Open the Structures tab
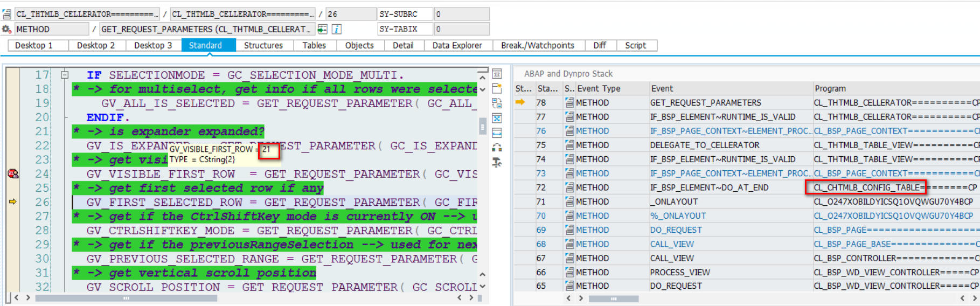The image size is (980, 306). click(263, 45)
